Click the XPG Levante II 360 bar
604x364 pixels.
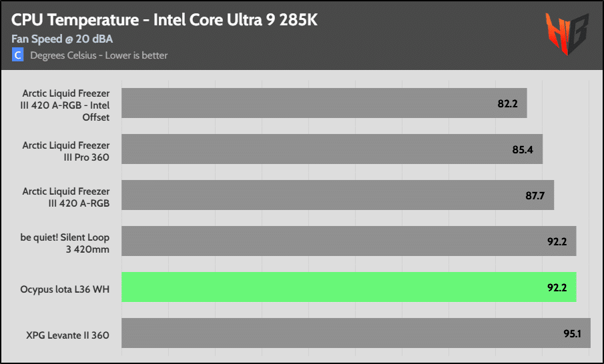pyautogui.click(x=356, y=333)
